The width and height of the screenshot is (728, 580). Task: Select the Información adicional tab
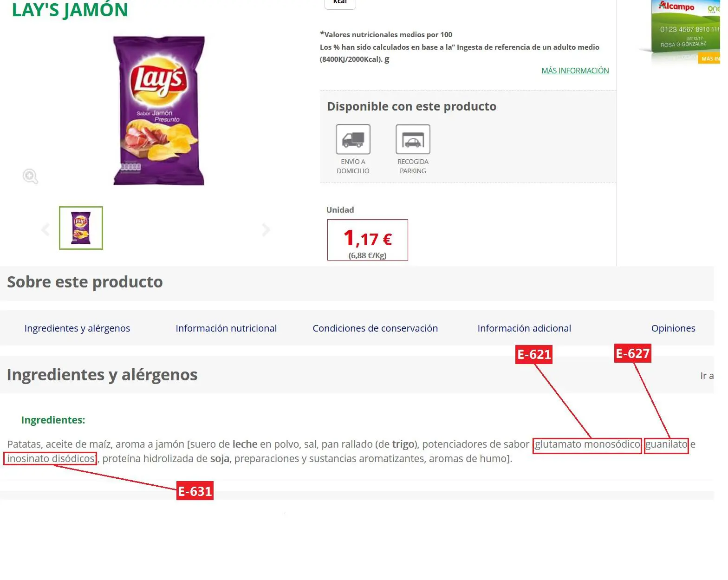[x=524, y=328]
